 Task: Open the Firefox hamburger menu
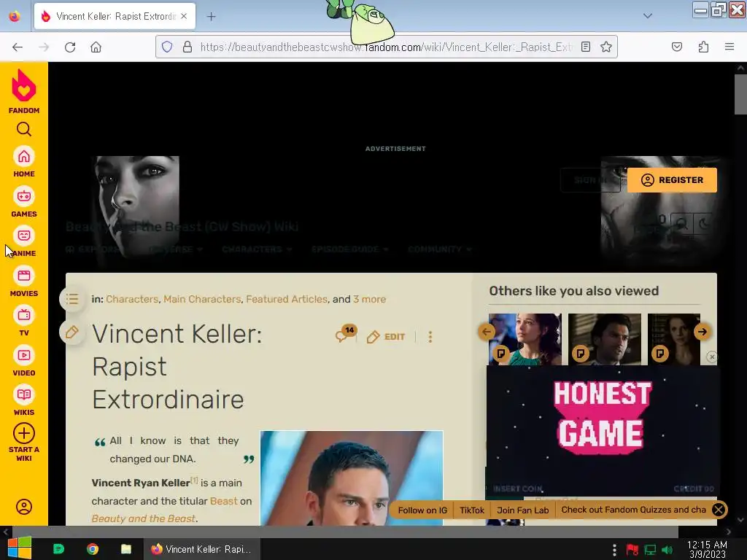(729, 47)
